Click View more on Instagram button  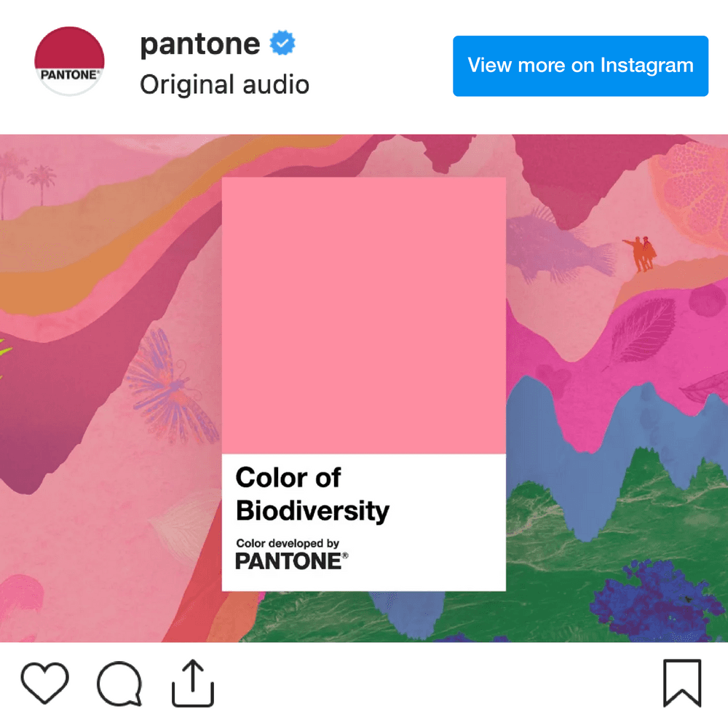(x=580, y=66)
